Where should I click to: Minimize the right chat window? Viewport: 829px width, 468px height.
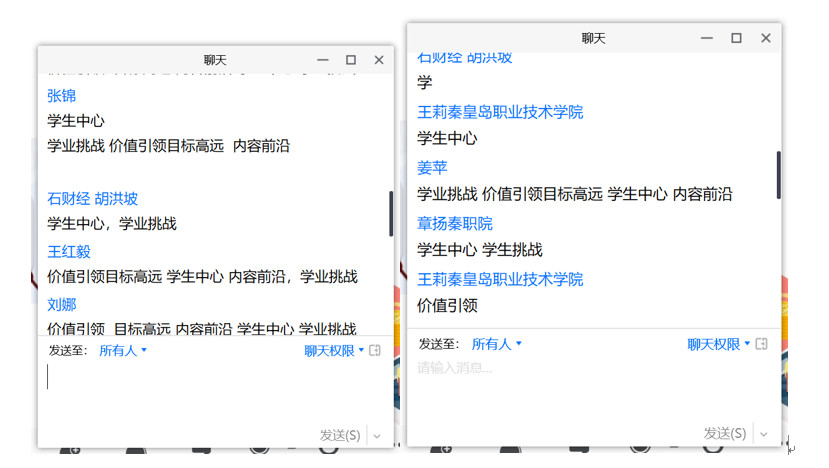[707, 38]
